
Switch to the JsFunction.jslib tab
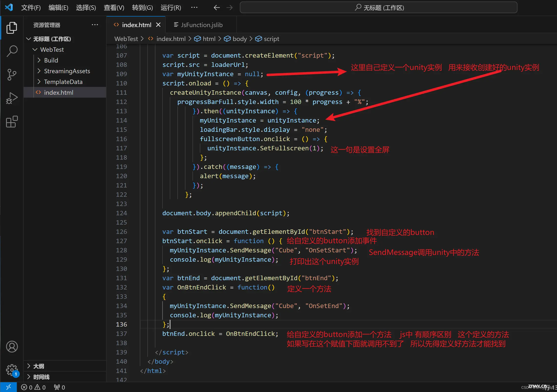[x=201, y=25]
